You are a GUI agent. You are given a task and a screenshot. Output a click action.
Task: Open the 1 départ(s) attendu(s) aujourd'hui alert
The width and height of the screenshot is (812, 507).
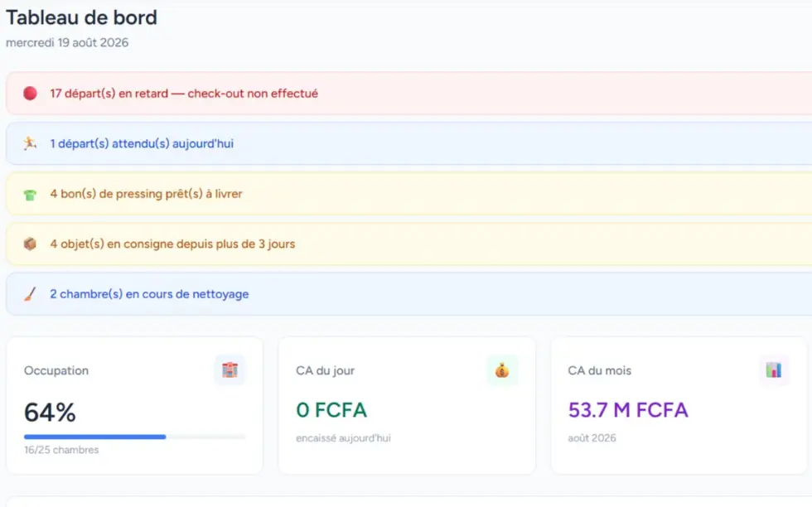click(x=409, y=143)
